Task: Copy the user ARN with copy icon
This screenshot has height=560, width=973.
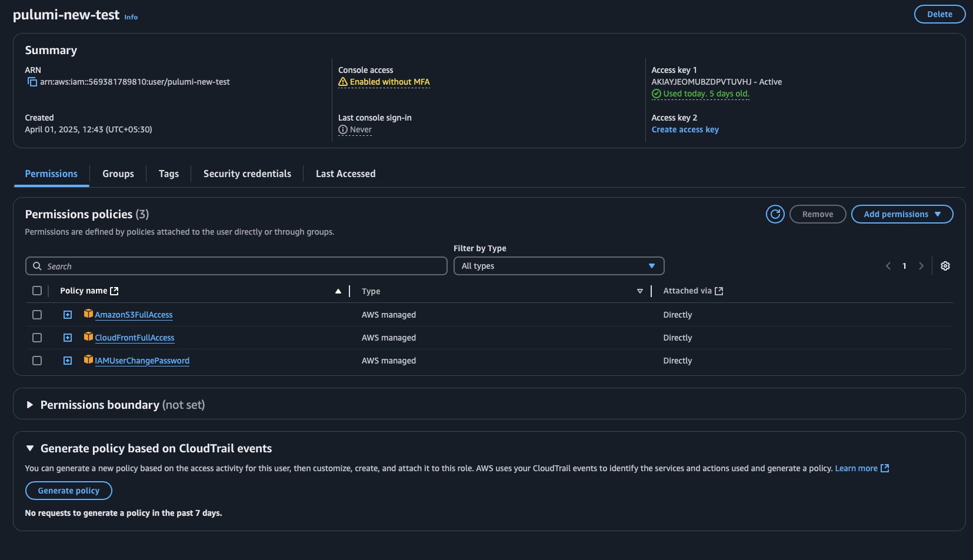Action: coord(32,82)
